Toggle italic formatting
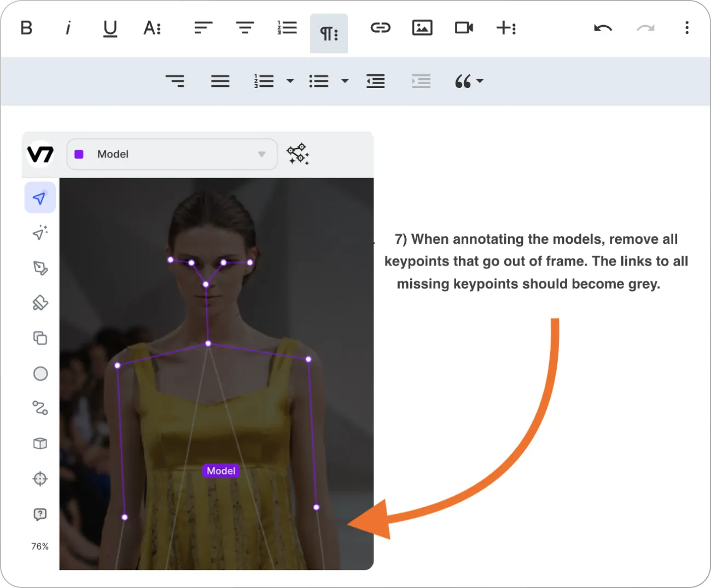The width and height of the screenshot is (711, 588). point(68,28)
